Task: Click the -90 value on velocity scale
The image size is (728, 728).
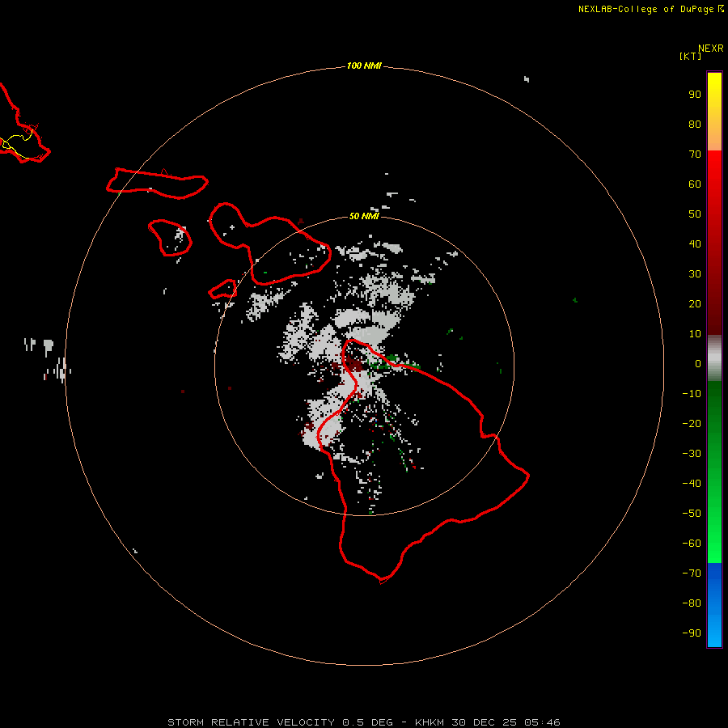Action: coord(692,633)
